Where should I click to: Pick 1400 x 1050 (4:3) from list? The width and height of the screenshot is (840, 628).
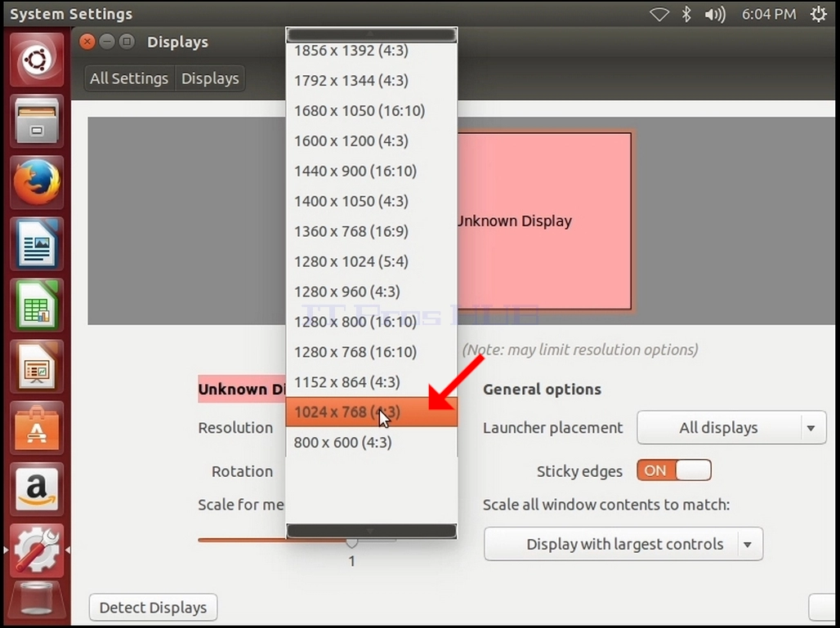(x=371, y=201)
